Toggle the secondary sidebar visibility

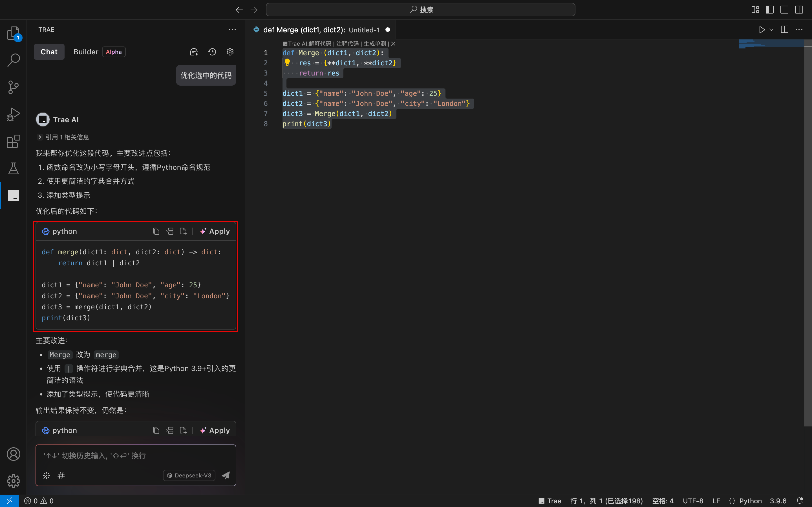point(799,10)
